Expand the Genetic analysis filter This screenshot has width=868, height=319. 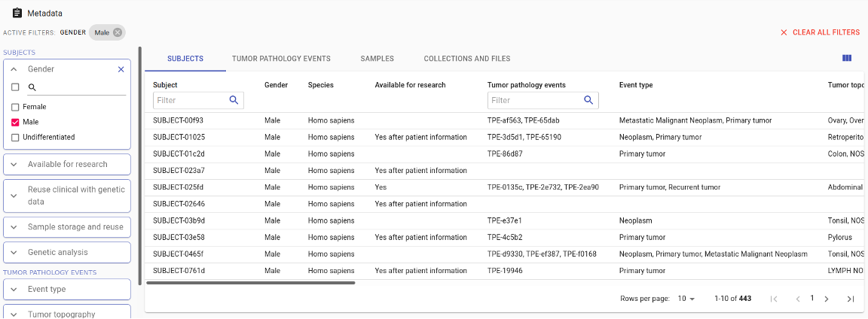pos(67,252)
